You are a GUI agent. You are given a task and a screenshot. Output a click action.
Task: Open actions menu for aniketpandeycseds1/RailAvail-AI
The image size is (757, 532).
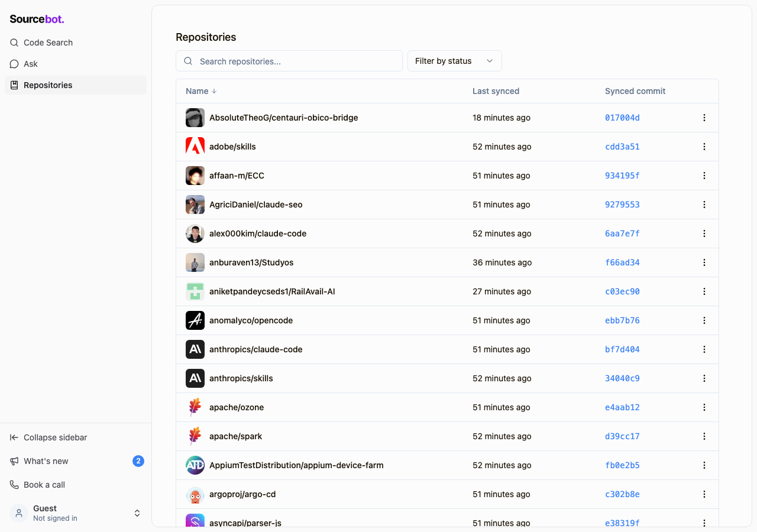[704, 291]
